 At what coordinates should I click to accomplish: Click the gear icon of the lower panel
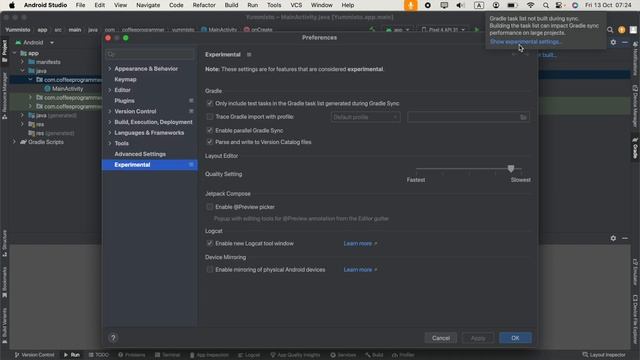613,238
